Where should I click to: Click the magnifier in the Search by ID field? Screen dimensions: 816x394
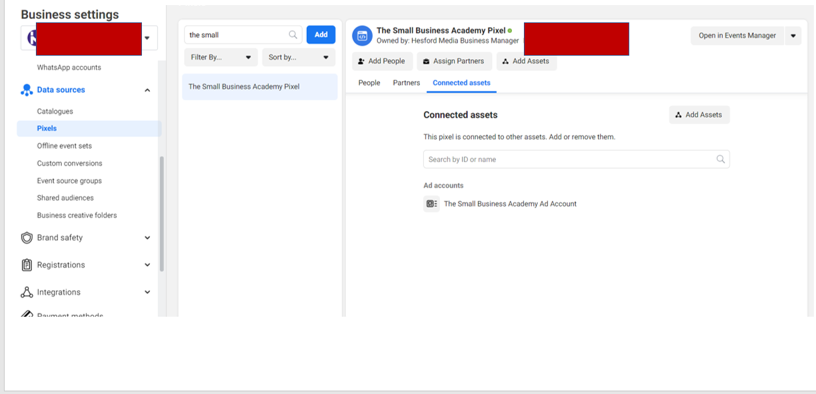click(721, 159)
